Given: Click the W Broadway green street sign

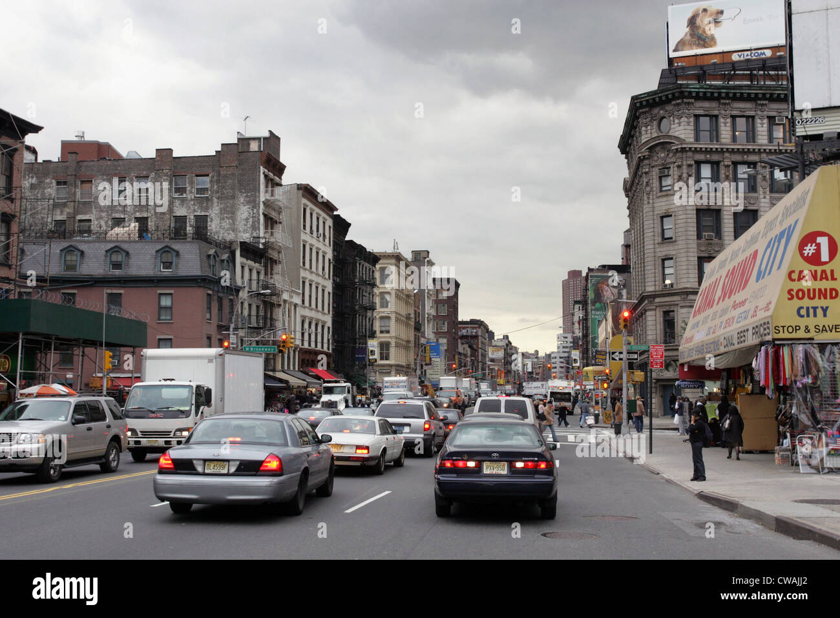Looking at the screenshot, I should point(259,348).
